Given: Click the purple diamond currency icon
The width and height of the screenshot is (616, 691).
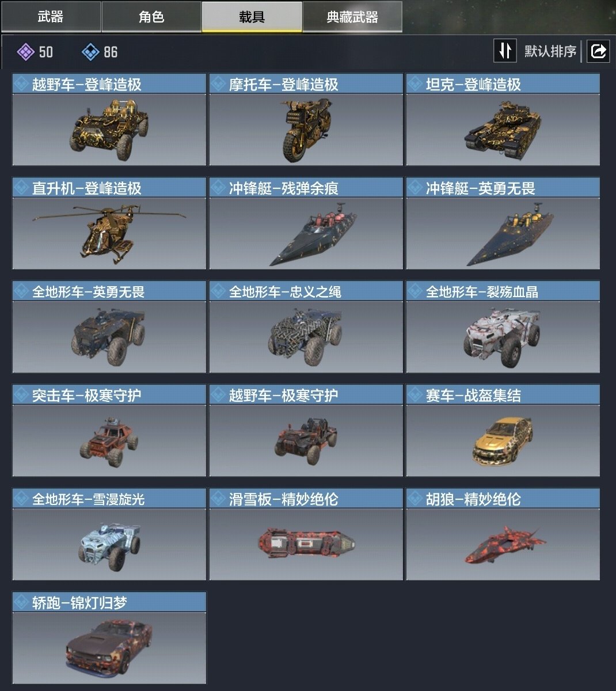Looking at the screenshot, I should [25, 52].
